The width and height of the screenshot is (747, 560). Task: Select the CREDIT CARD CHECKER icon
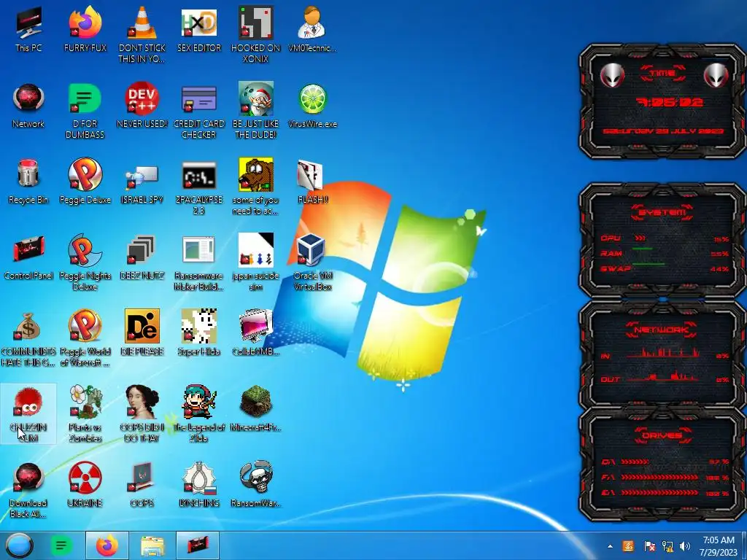198,98
